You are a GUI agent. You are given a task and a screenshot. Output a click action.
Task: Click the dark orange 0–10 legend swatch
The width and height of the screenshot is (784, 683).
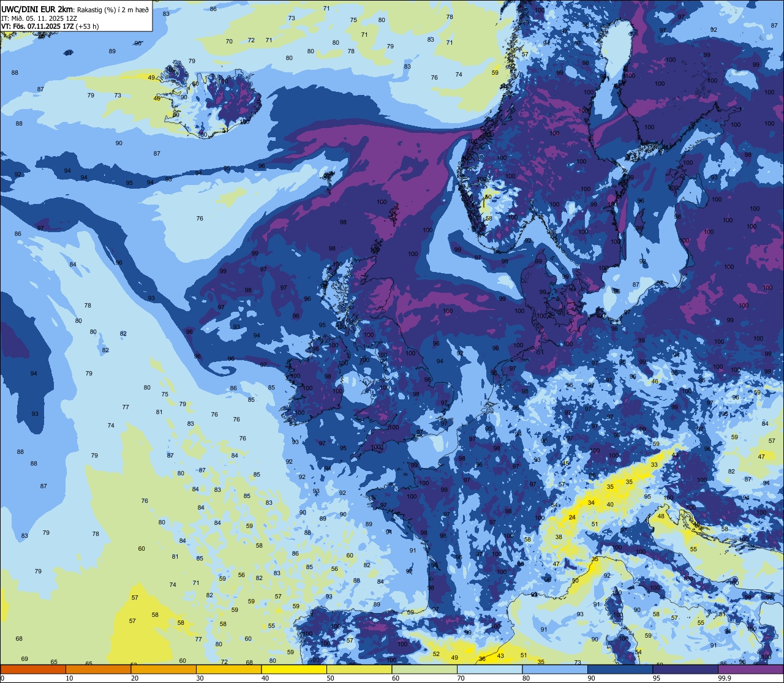tap(33, 669)
